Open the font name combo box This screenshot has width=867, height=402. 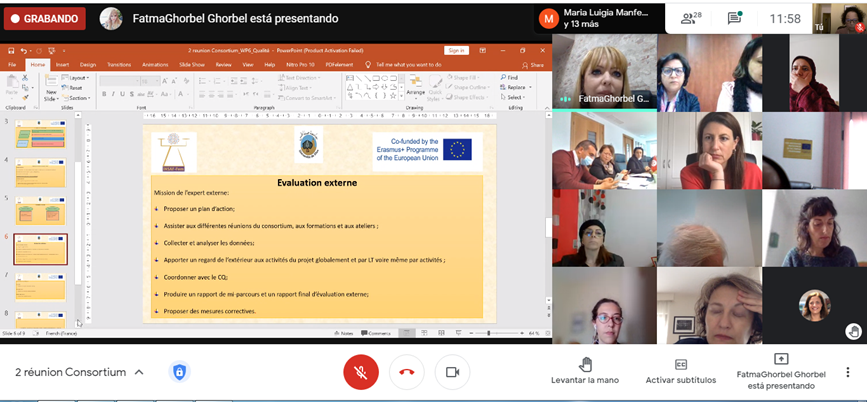pyautogui.click(x=118, y=81)
